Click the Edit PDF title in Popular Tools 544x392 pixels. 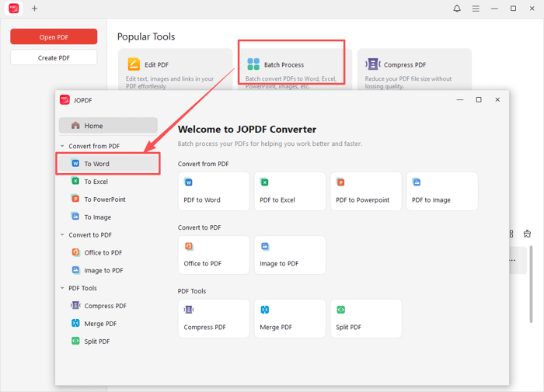(156, 64)
